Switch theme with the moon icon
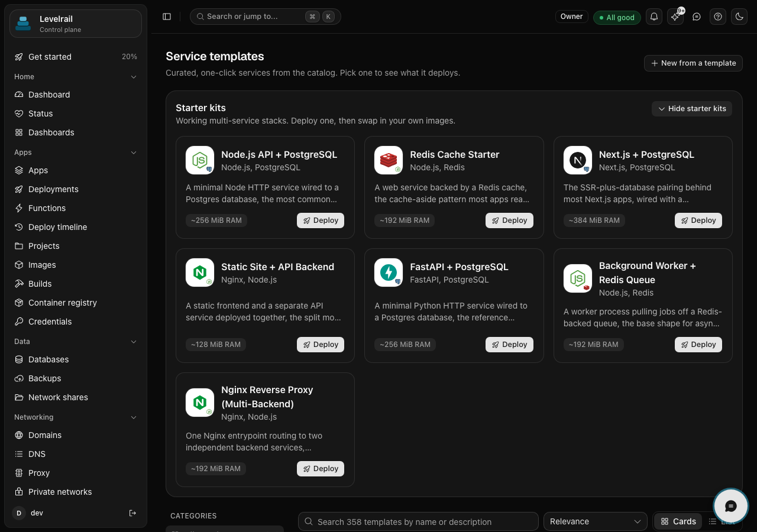 [x=739, y=17]
